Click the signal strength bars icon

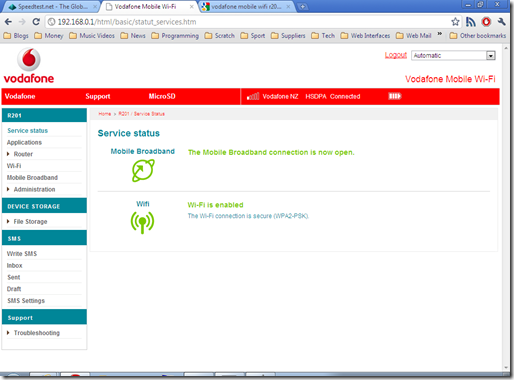tap(253, 96)
